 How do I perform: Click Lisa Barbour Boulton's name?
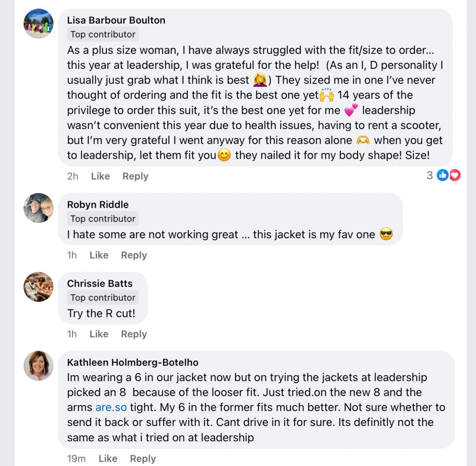(116, 20)
